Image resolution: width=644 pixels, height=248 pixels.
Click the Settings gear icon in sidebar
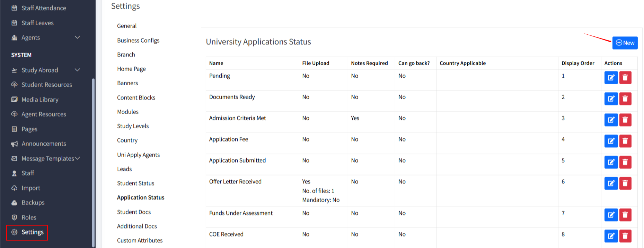tap(14, 232)
